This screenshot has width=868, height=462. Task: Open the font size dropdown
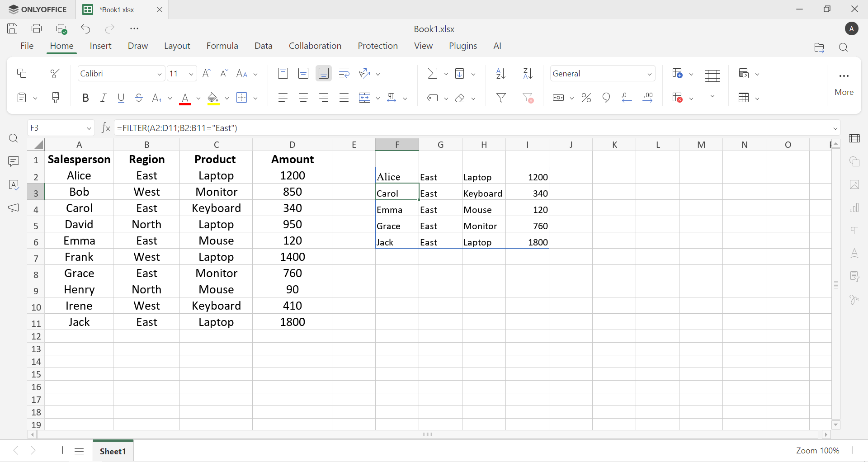coord(191,74)
